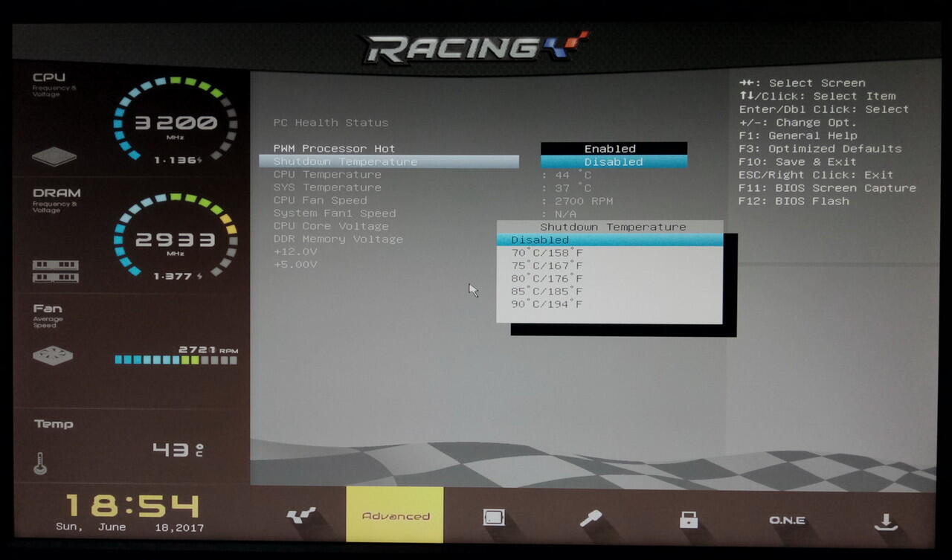Open the O.N.E overclocking tab
This screenshot has width=952, height=560.
coord(787,520)
